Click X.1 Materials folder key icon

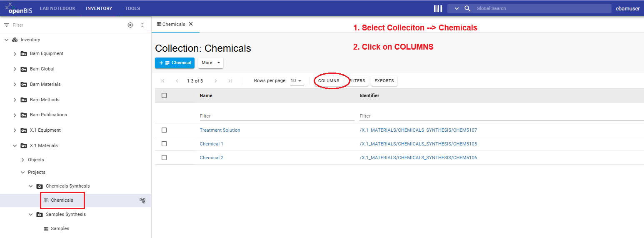tap(24, 146)
